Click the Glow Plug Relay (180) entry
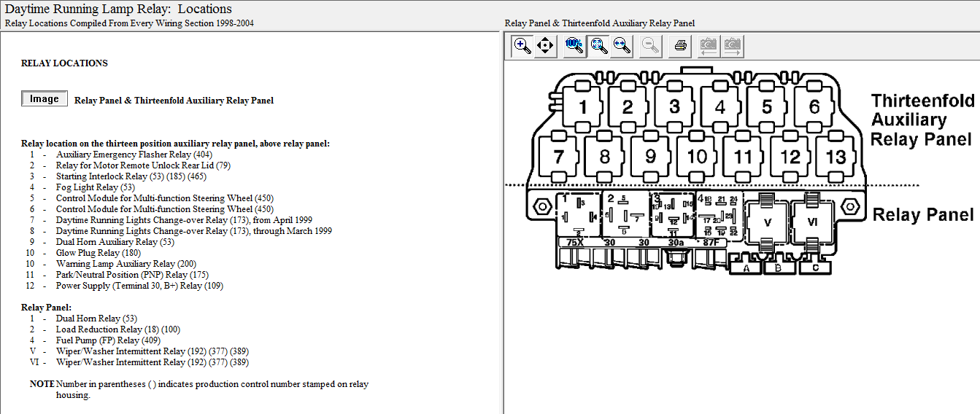This screenshot has width=980, height=414. pyautogui.click(x=98, y=253)
